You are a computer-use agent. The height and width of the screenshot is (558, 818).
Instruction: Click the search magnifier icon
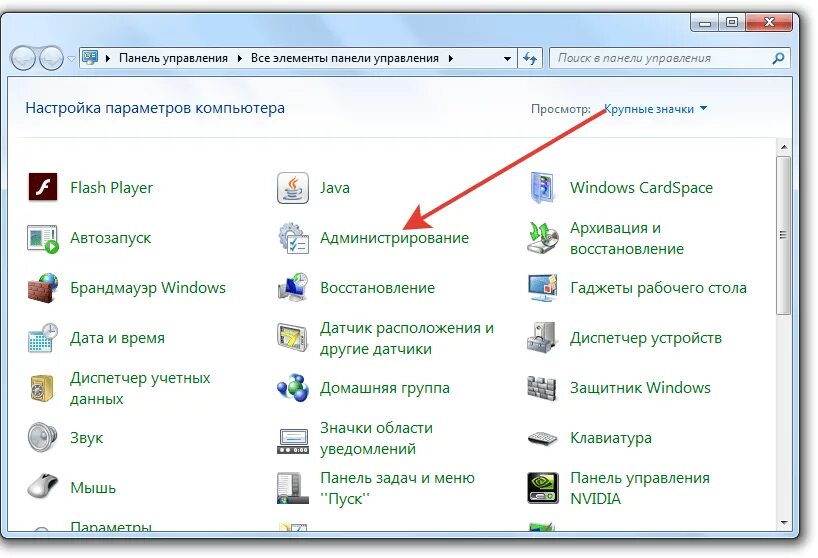pos(778,58)
